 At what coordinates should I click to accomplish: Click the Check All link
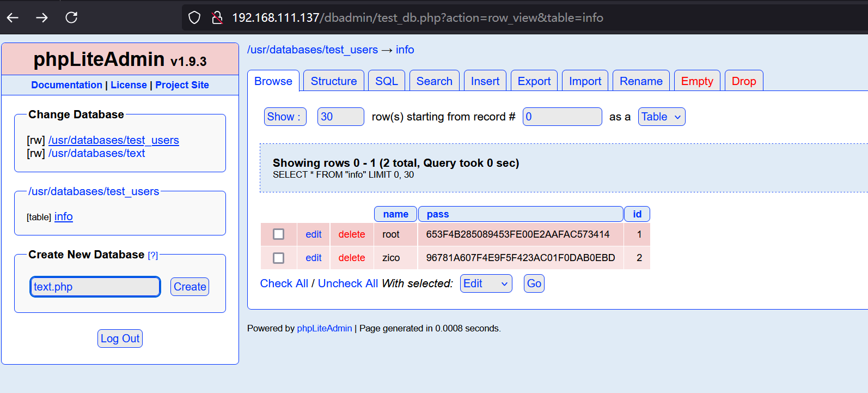(284, 283)
